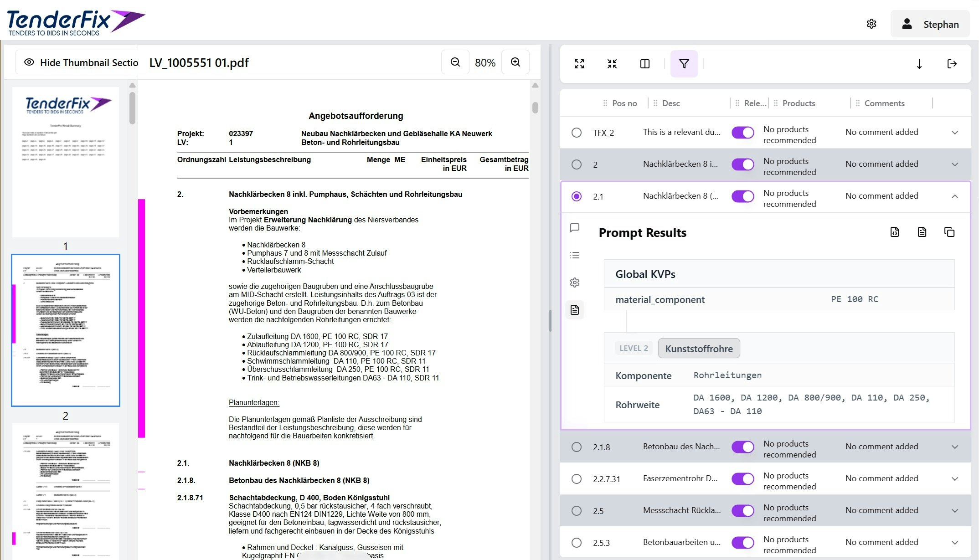Click the Rele... column header
The height and width of the screenshot is (560, 979).
tap(755, 103)
